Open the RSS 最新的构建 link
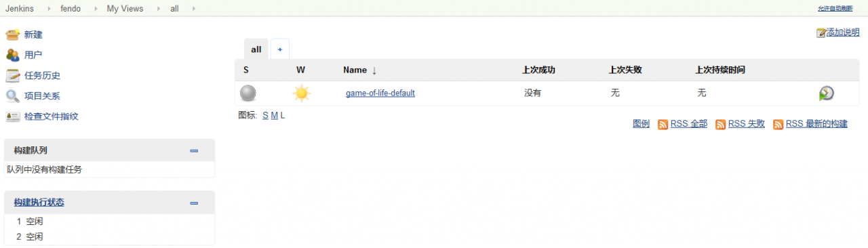The width and height of the screenshot is (868, 248). [x=816, y=124]
